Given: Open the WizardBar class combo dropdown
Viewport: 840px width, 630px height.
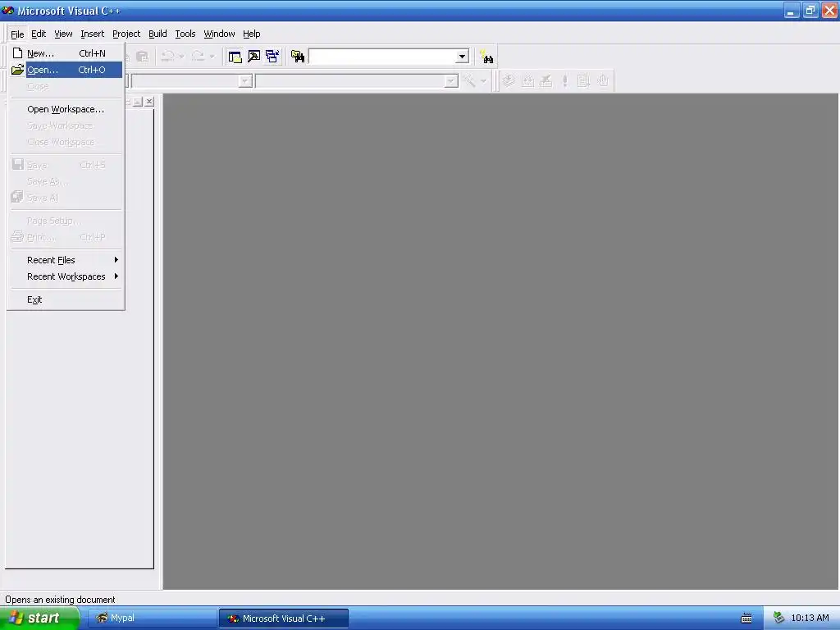Looking at the screenshot, I should [x=245, y=81].
